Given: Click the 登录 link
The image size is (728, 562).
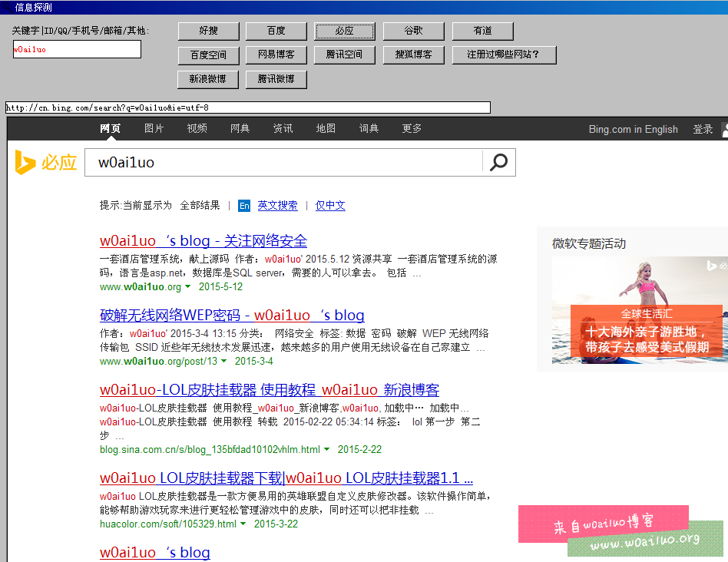Looking at the screenshot, I should click(x=703, y=130).
